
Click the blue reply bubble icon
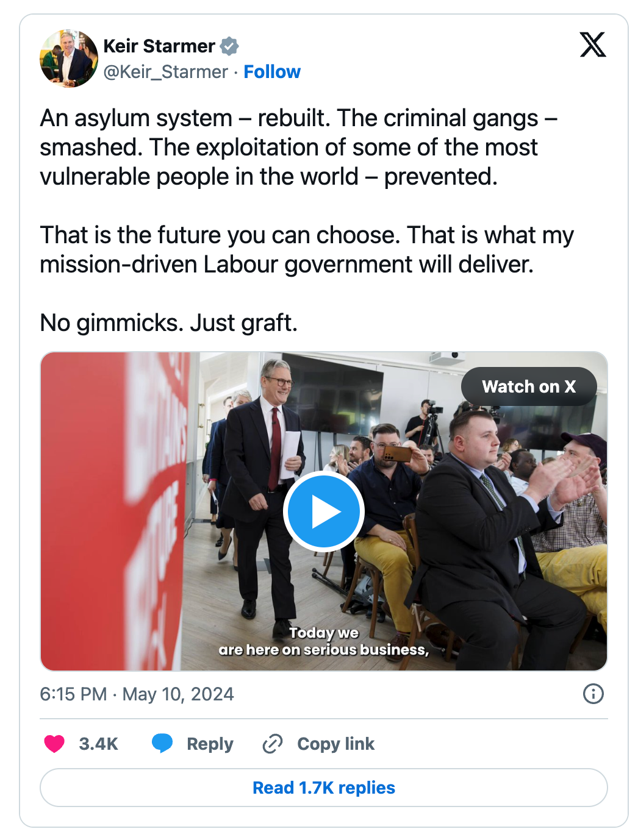pos(162,744)
